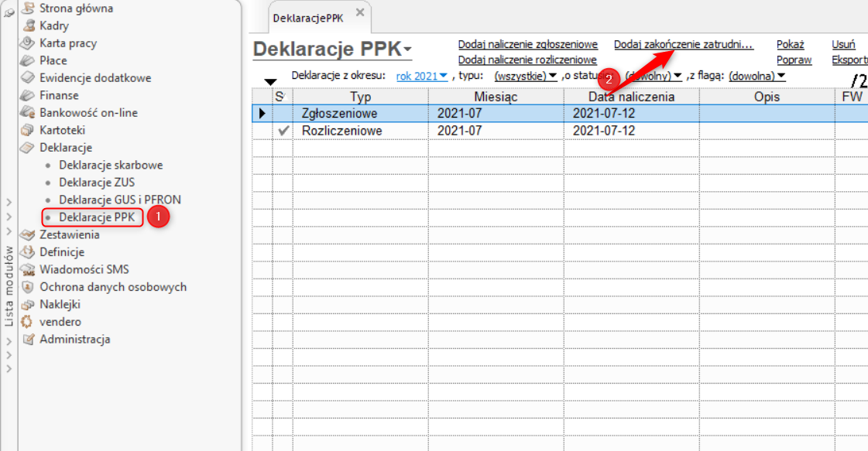Viewport: 868px width, 451px height.
Task: Click the checkmark status in Rozliczeniowe row
Action: (283, 131)
